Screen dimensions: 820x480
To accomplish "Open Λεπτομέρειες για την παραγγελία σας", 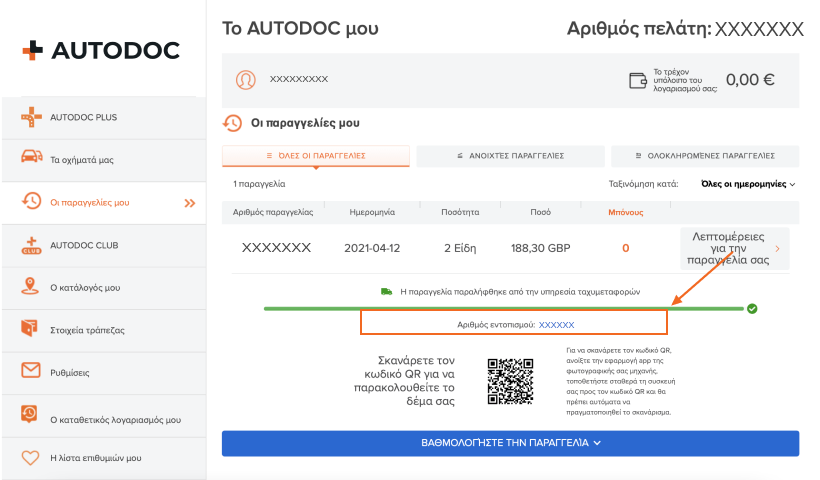I will pyautogui.click(x=734, y=248).
